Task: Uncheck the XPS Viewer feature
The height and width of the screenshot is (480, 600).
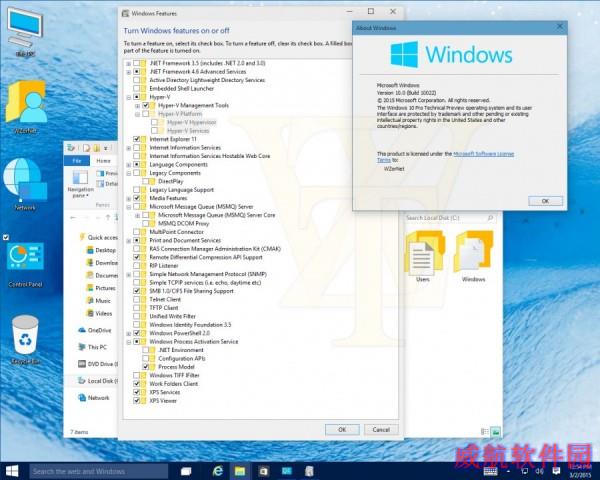Action: click(x=136, y=400)
